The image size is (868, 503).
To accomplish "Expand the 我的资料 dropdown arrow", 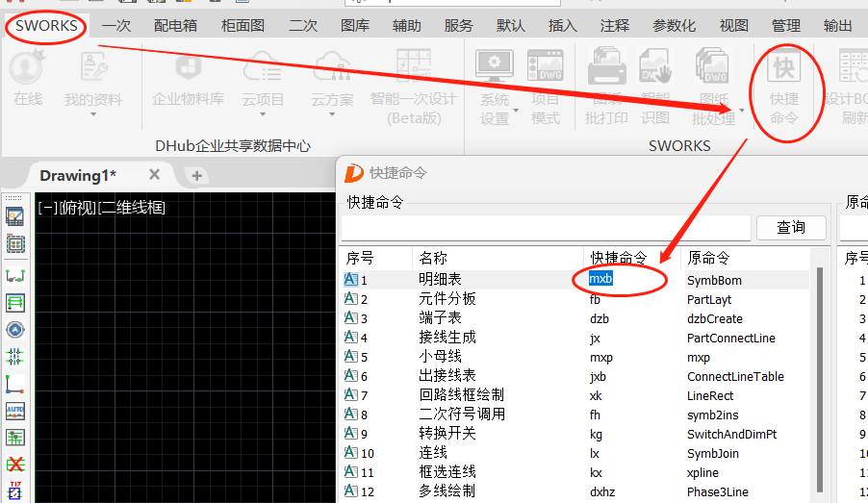I will point(93,114).
